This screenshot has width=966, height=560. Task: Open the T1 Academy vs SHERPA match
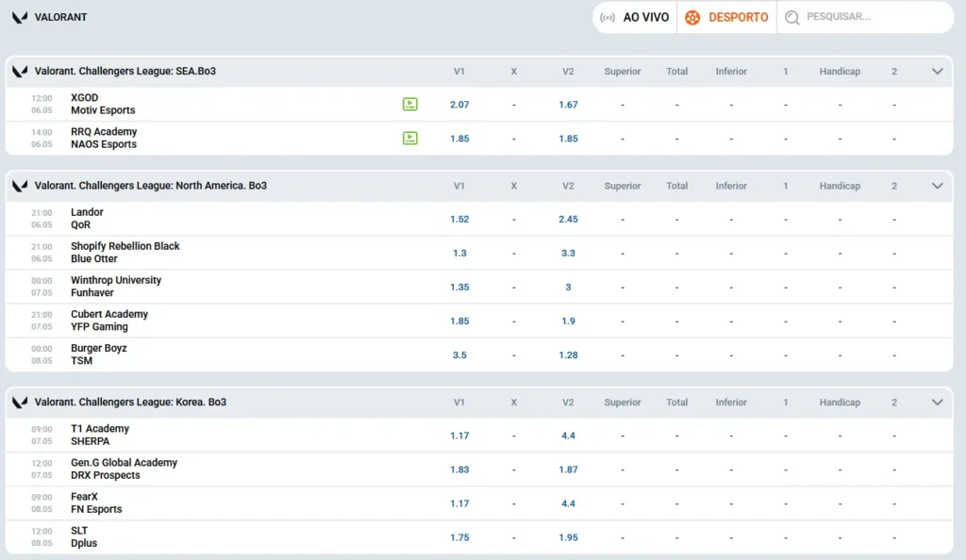coord(100,435)
